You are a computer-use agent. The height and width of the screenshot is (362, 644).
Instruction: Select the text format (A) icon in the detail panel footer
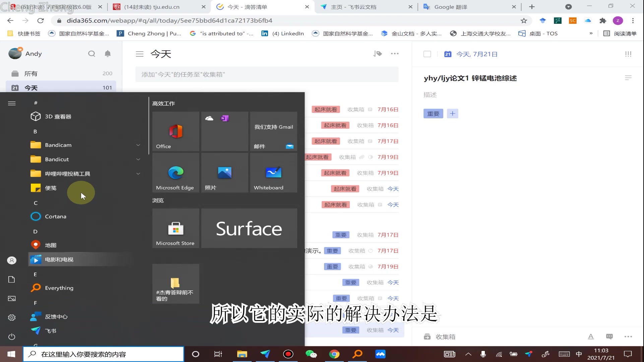coord(591,337)
